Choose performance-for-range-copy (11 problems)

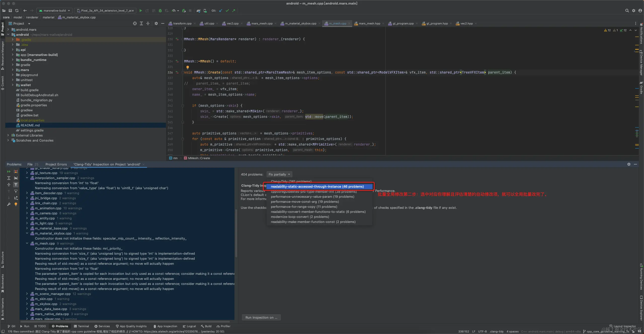pyautogui.click(x=319, y=207)
